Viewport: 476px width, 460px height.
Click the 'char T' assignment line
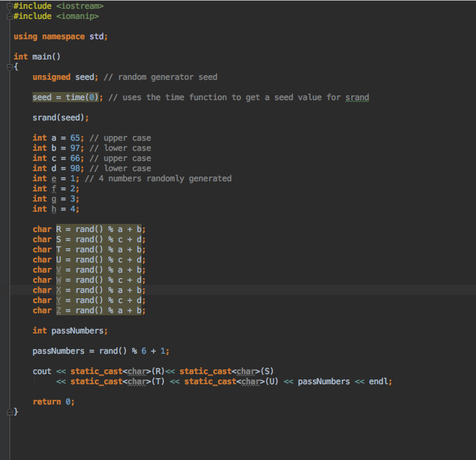89,250
